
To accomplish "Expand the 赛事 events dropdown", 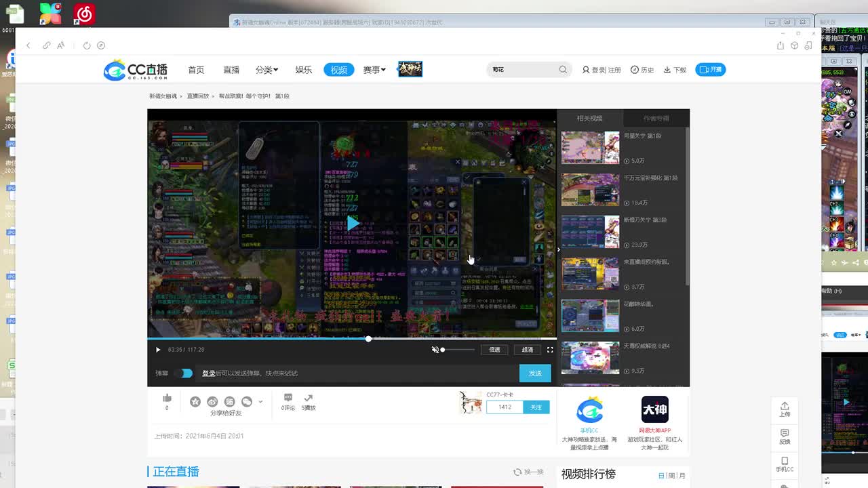I will (374, 70).
